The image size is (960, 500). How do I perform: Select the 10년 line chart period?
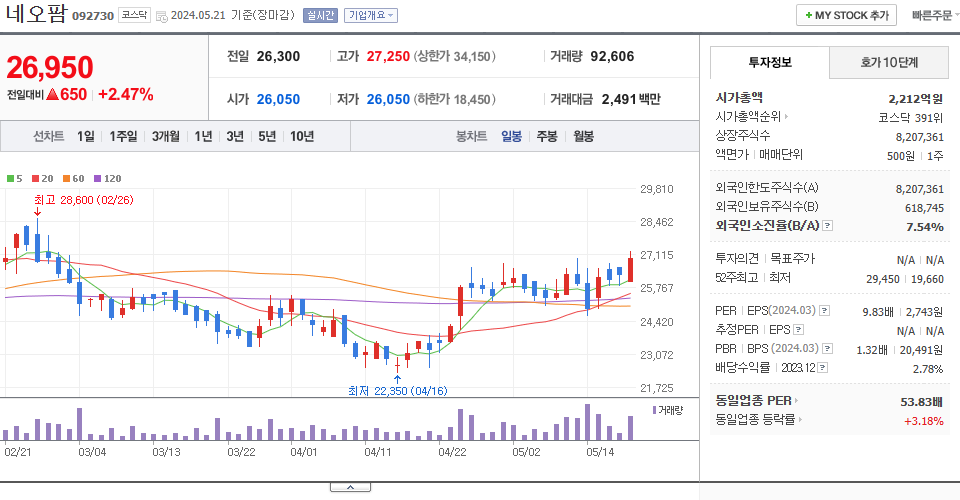click(x=302, y=136)
